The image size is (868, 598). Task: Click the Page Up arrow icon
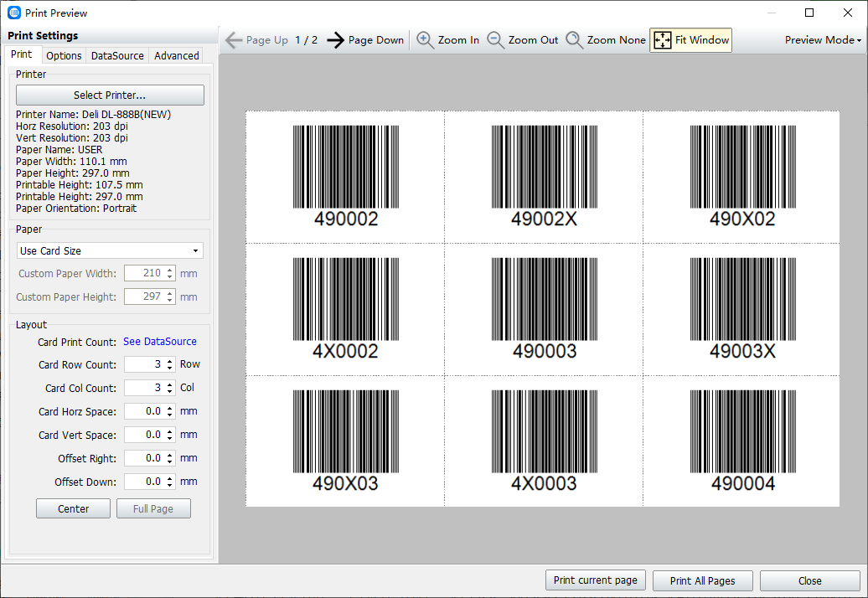(234, 40)
